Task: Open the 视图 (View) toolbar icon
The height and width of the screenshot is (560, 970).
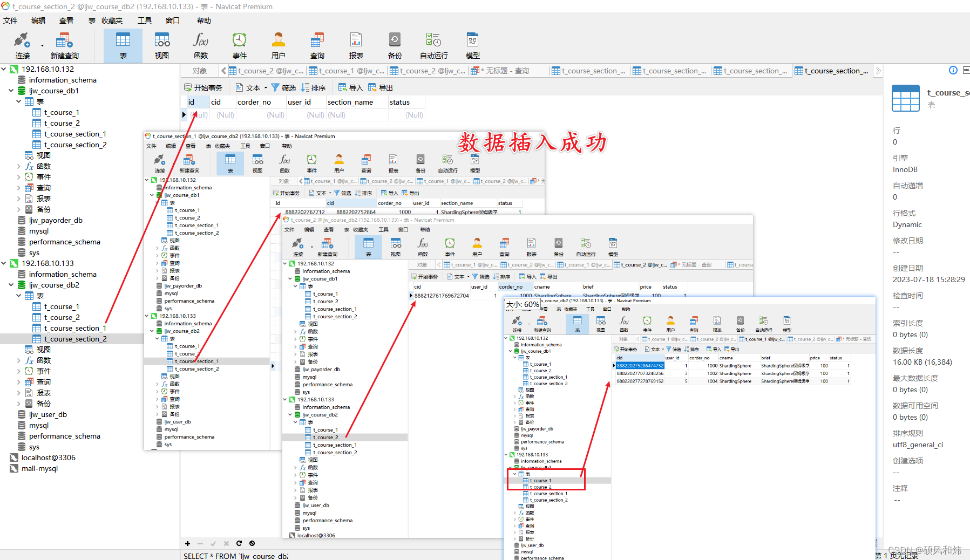Action: (x=162, y=45)
